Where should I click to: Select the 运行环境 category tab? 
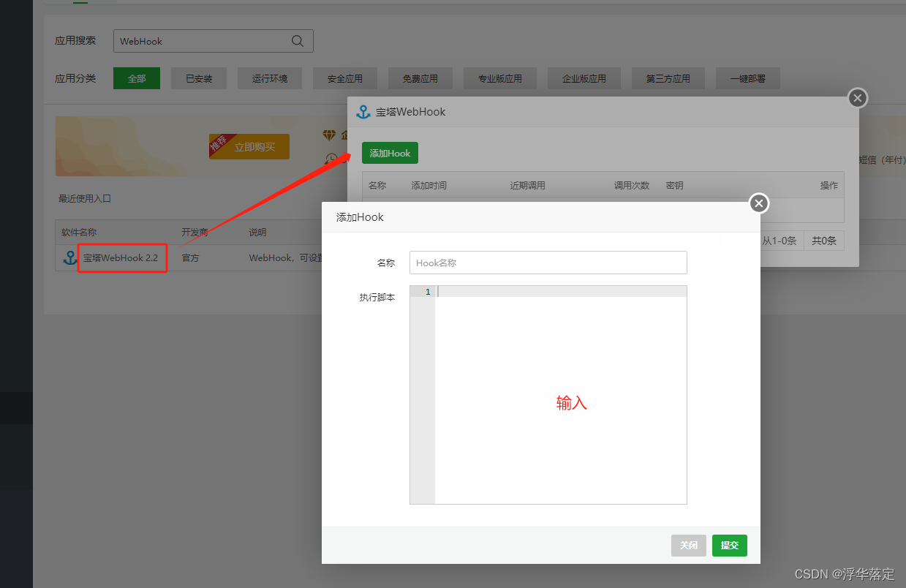(x=270, y=78)
